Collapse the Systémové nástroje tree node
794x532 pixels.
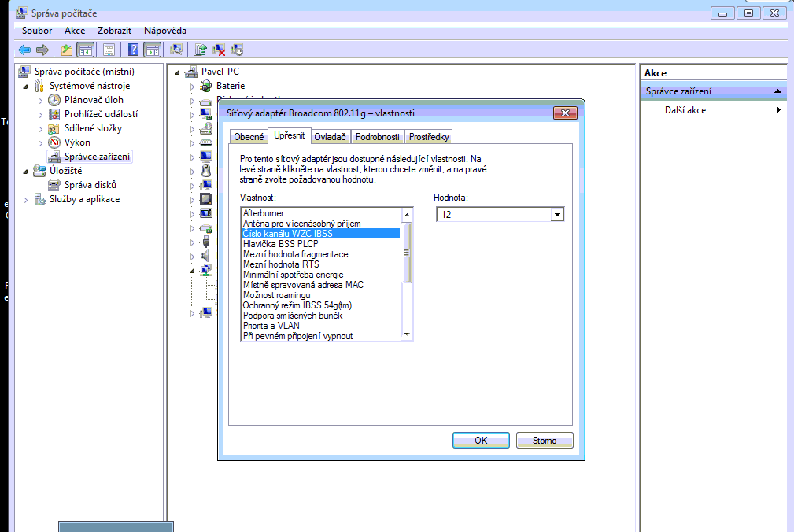tap(25, 87)
